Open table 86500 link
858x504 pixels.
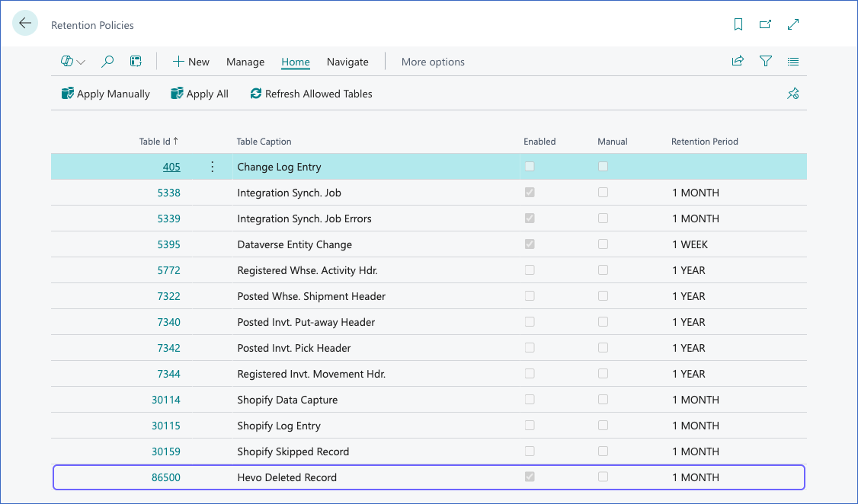(x=166, y=477)
